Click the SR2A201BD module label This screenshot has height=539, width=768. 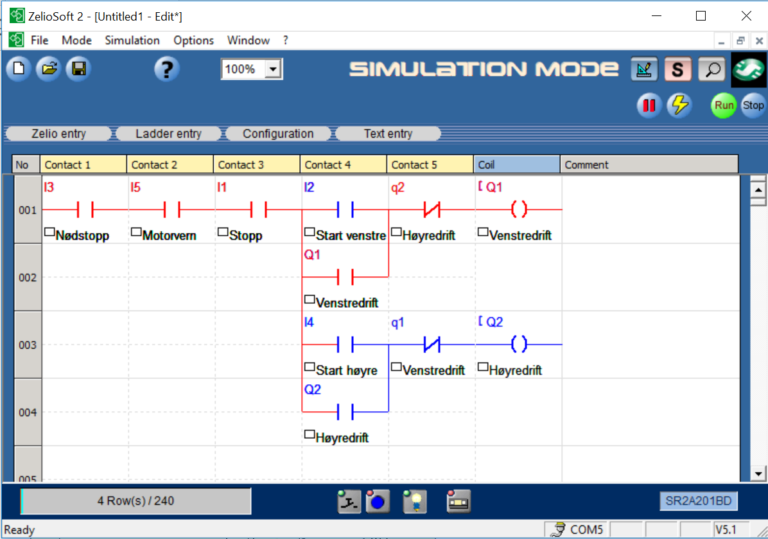[x=698, y=501]
